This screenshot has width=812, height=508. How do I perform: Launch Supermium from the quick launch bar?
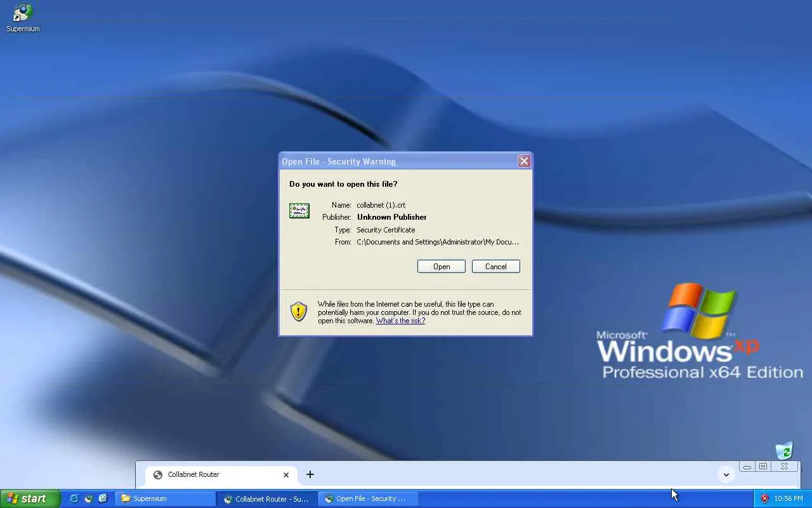(x=88, y=498)
